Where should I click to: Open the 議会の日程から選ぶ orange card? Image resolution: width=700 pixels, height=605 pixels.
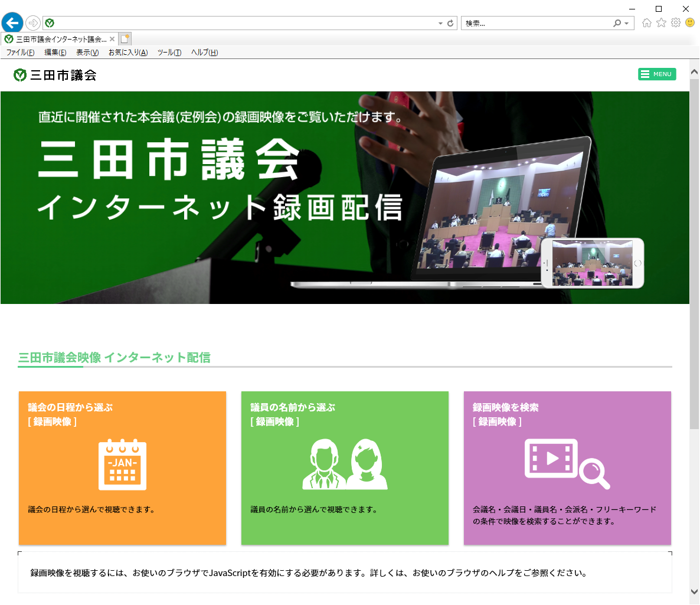point(122,468)
